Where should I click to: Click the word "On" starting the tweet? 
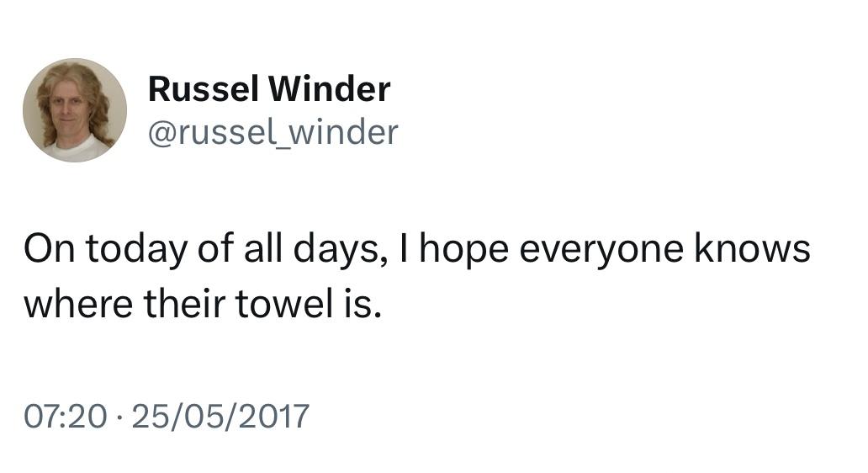click(50, 248)
